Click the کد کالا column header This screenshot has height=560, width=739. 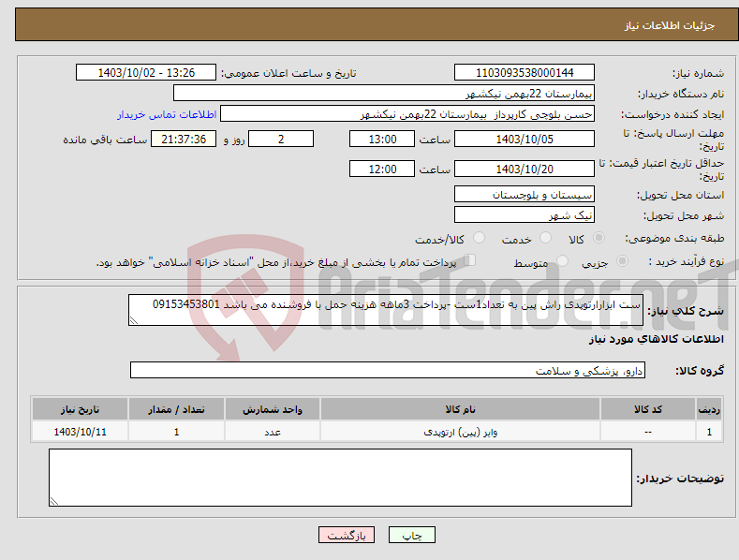point(648,409)
